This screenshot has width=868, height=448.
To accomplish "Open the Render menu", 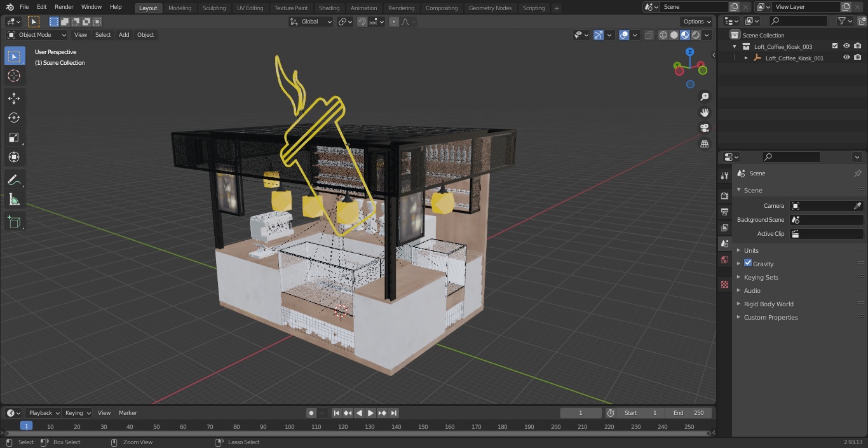I will tap(64, 7).
